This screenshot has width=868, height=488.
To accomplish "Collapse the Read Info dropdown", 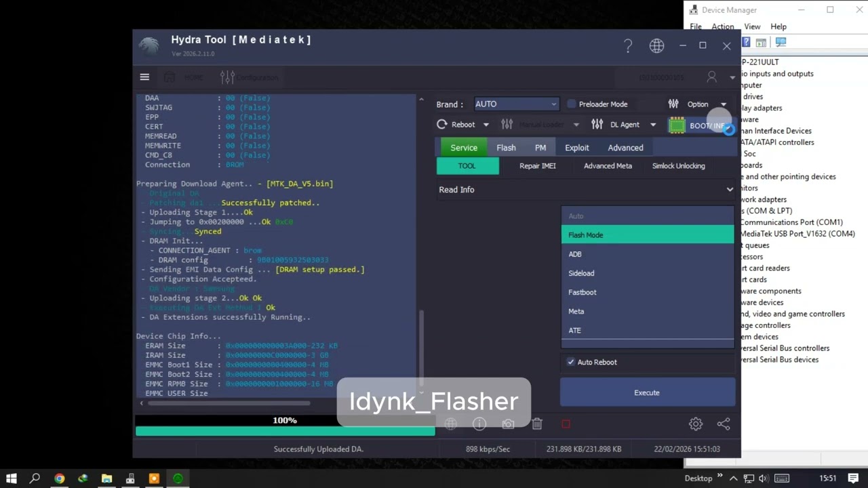I will [x=730, y=190].
